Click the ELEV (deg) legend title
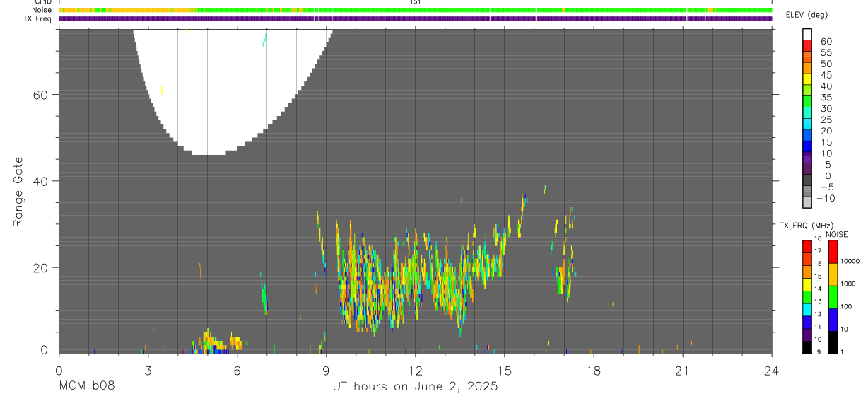Image resolution: width=868 pixels, height=401 pixels. (x=807, y=16)
